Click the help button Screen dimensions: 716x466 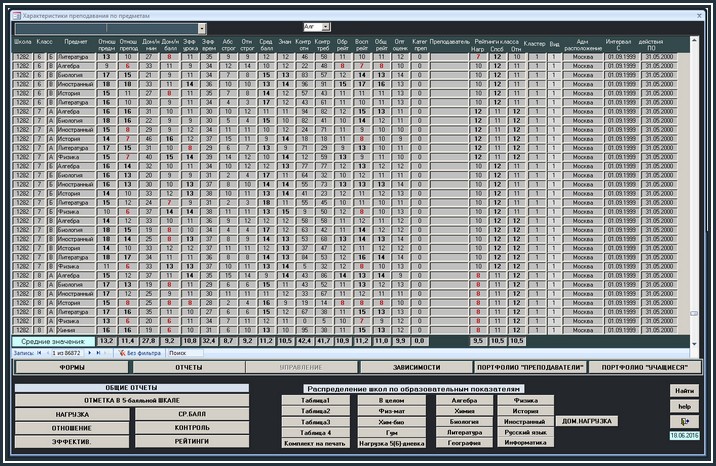point(684,406)
